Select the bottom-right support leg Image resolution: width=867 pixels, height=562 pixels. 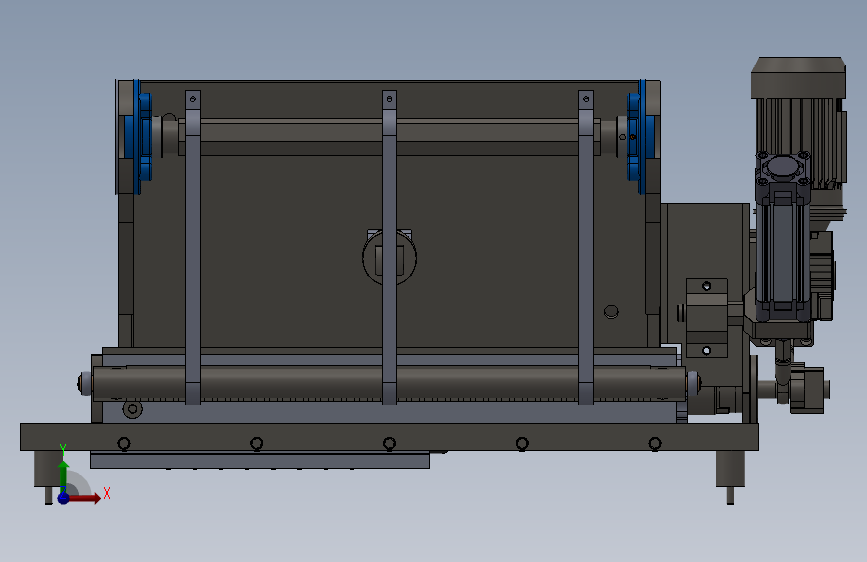(730, 477)
